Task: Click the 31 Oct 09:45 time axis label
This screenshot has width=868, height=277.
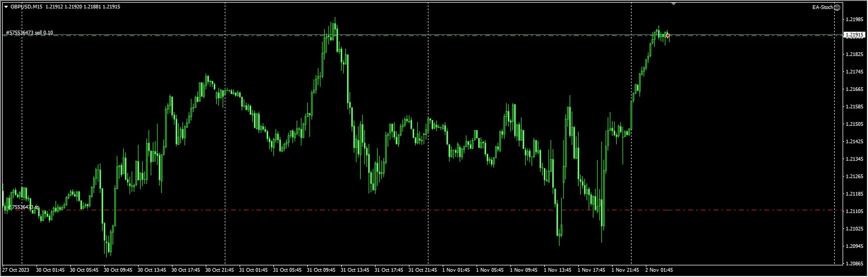Action: (321, 270)
